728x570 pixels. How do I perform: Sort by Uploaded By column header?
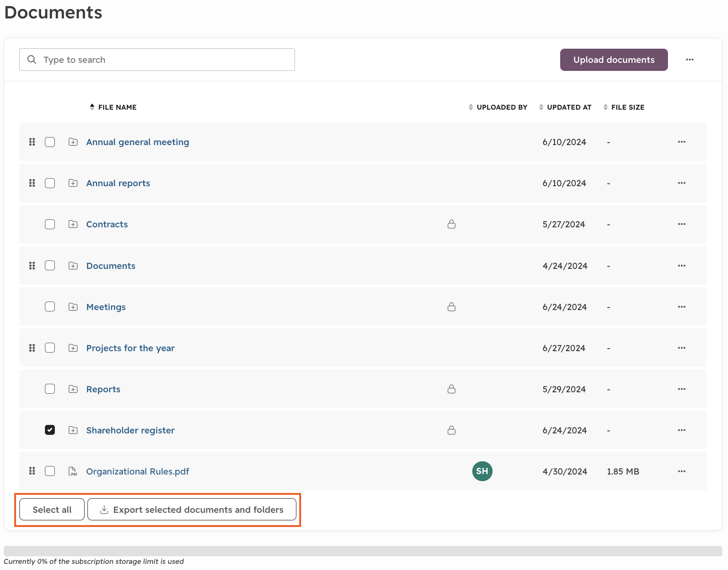(x=497, y=107)
